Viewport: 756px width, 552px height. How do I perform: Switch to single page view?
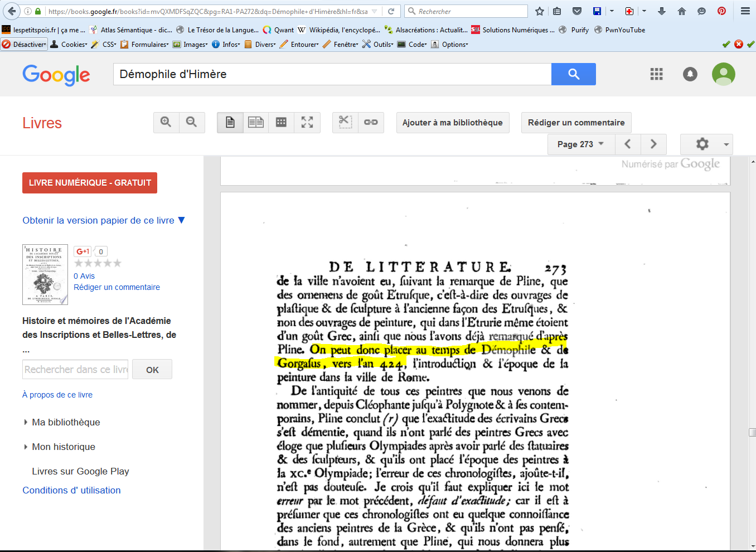pos(230,122)
